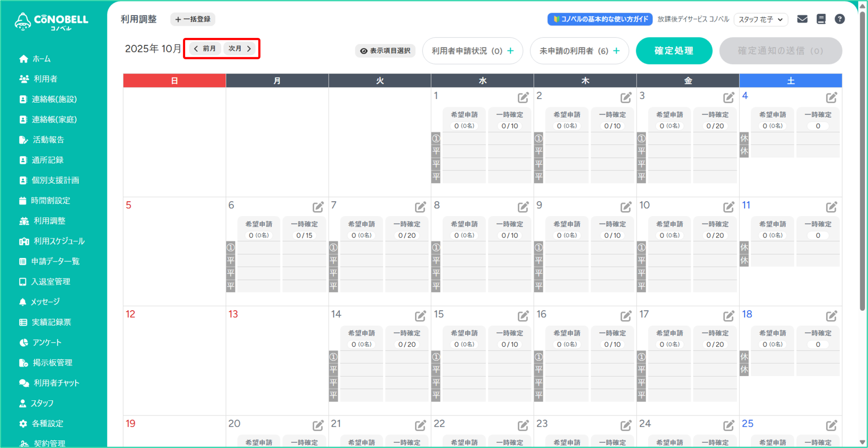Expand the 未申請の利用者 (6) panel
The height and width of the screenshot is (448, 868).
(579, 51)
